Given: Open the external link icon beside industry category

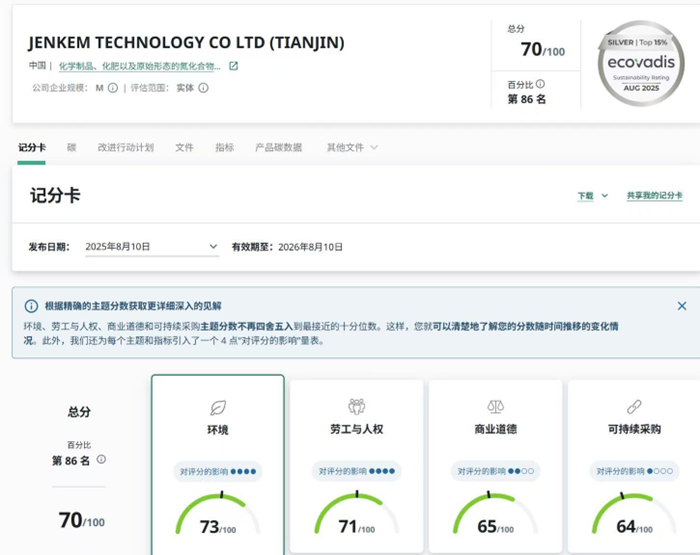Looking at the screenshot, I should (234, 66).
